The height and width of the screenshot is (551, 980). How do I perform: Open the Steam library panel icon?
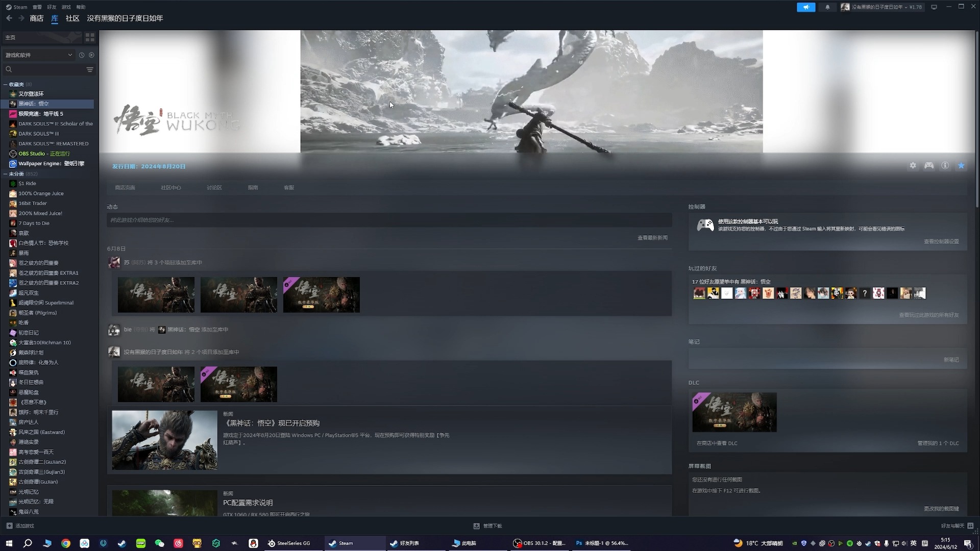pyautogui.click(x=89, y=37)
